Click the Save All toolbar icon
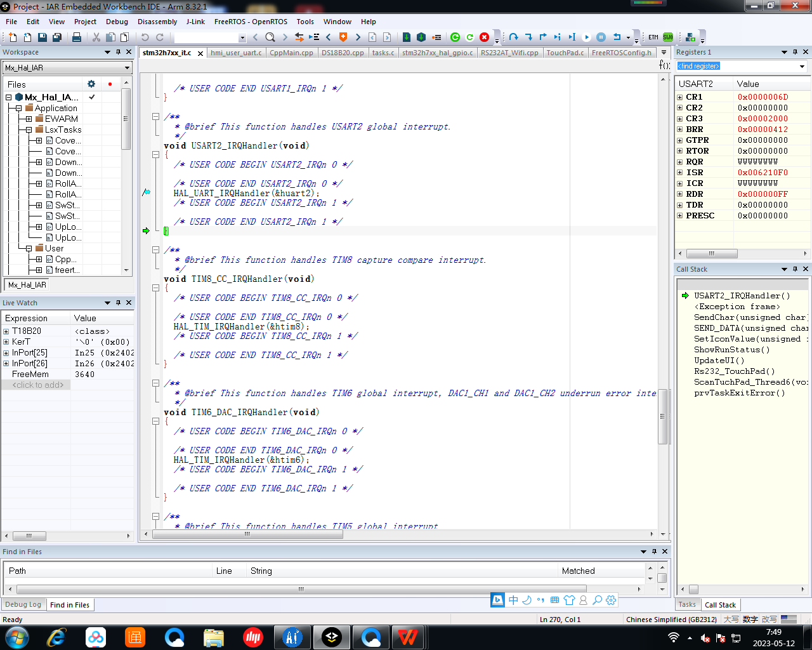The height and width of the screenshot is (650, 812). (56, 37)
